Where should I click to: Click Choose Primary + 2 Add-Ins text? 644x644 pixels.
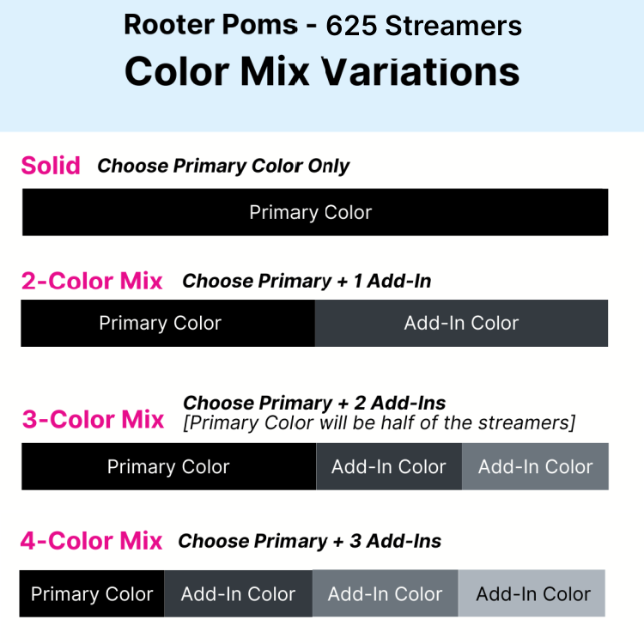[314, 403]
